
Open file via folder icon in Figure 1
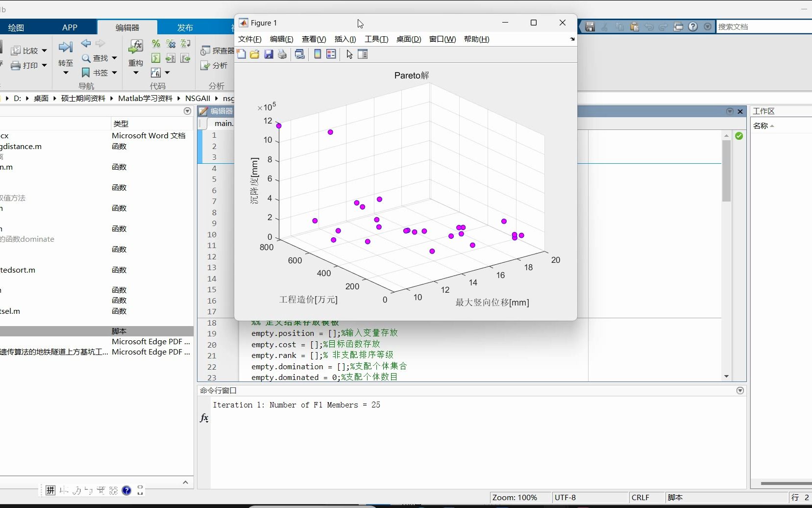pyautogui.click(x=255, y=54)
